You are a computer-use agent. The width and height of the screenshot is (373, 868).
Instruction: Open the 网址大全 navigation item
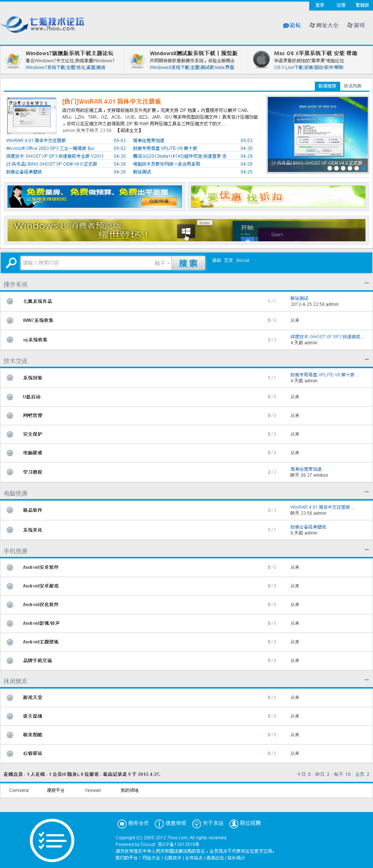(x=324, y=25)
